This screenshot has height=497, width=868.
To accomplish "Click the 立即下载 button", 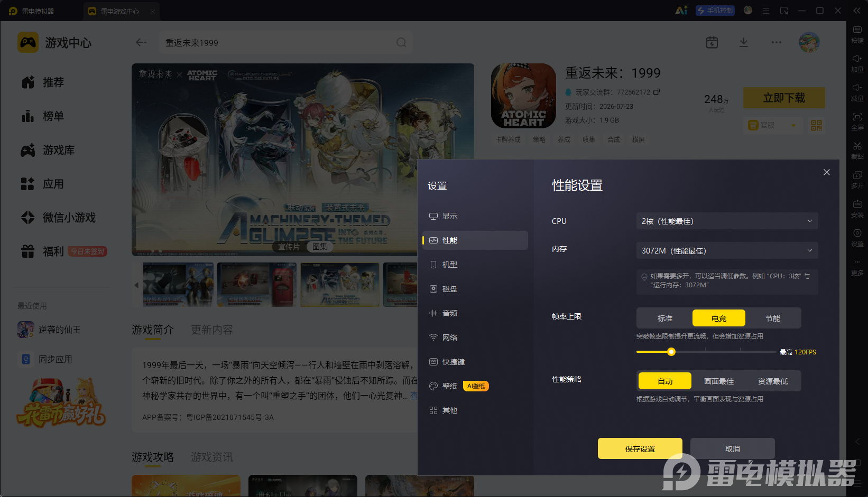I will coord(784,98).
